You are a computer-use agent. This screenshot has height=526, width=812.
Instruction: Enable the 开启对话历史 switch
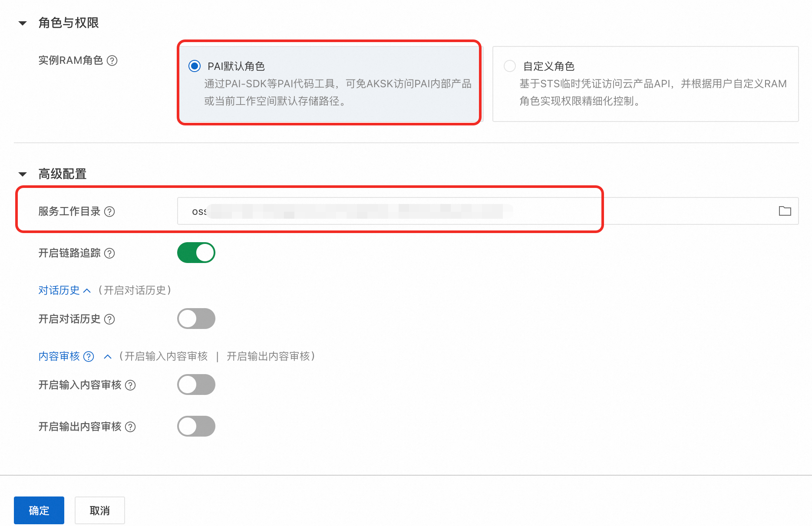tap(196, 319)
